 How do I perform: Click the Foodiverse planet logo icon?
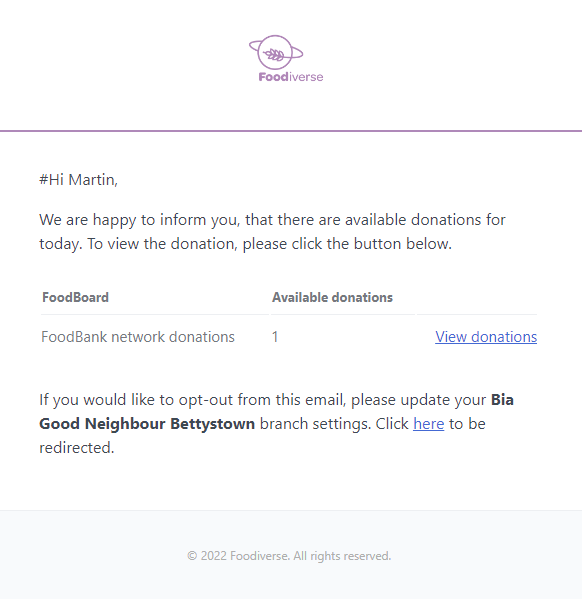[276, 52]
